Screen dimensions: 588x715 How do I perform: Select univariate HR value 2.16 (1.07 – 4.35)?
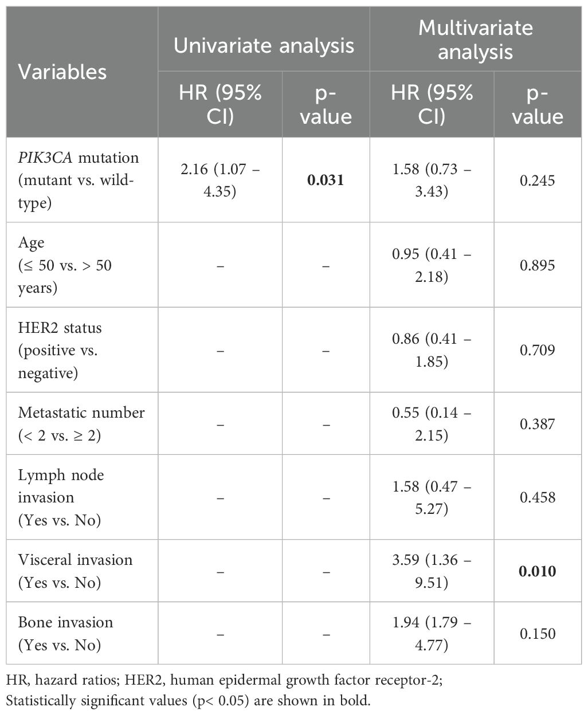click(221, 180)
